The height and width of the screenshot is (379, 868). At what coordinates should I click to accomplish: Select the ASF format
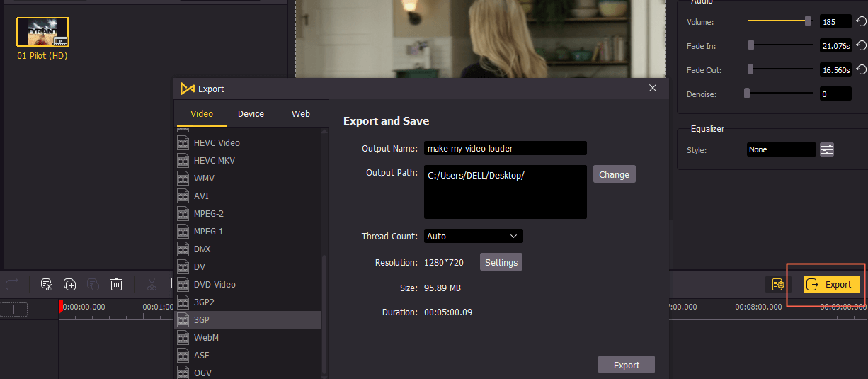[x=248, y=355]
